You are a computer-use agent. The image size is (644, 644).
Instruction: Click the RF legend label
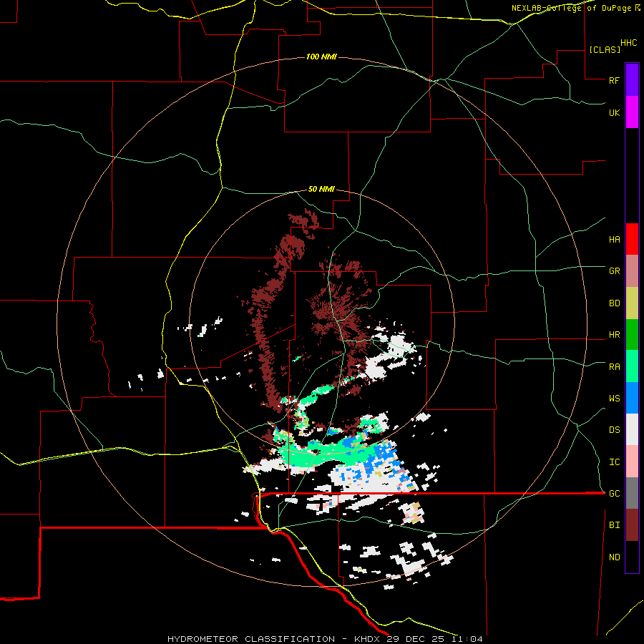614,80
